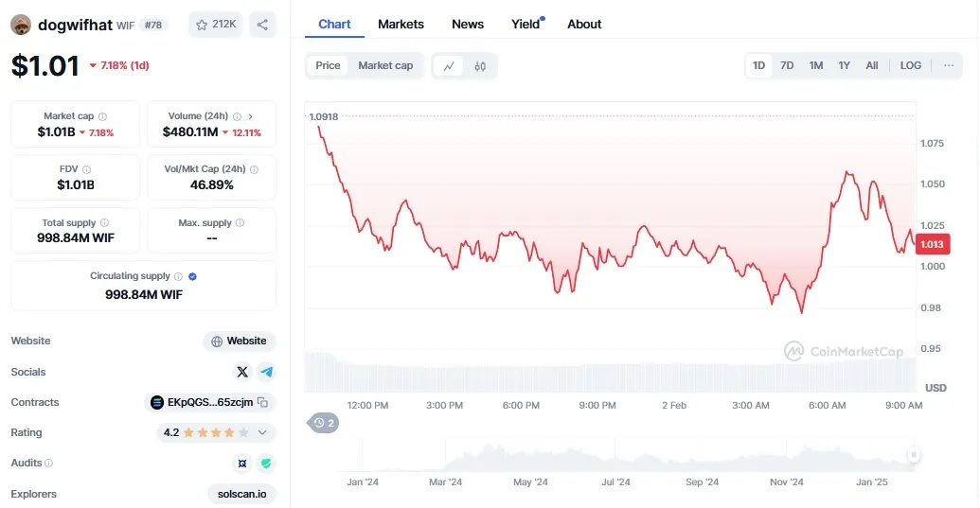Open Market cap info tooltip icon
Image resolution: width=980 pixels, height=508 pixels.
(x=102, y=116)
